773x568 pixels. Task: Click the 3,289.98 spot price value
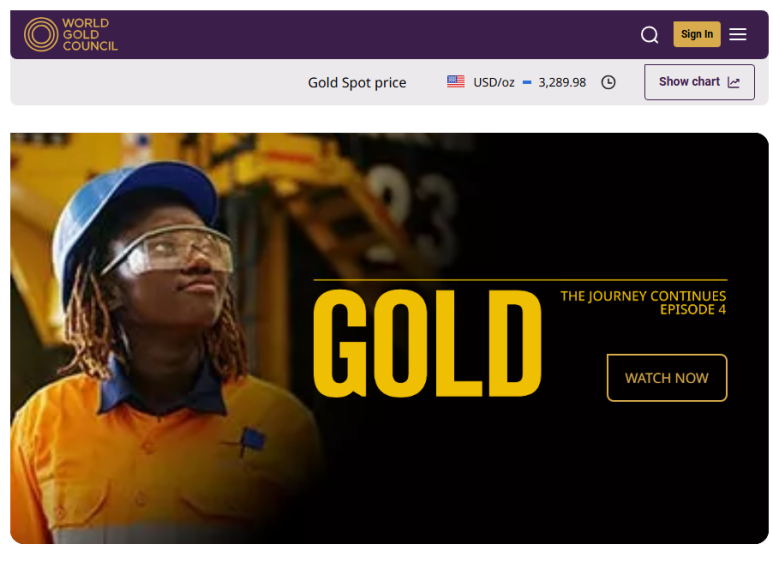pos(562,82)
